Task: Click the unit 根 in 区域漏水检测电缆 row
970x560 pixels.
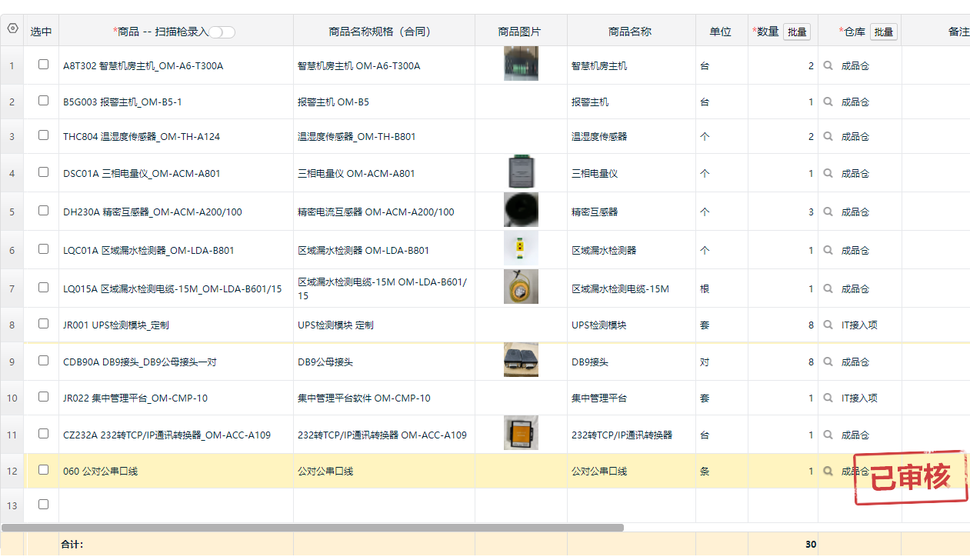Action: point(705,289)
